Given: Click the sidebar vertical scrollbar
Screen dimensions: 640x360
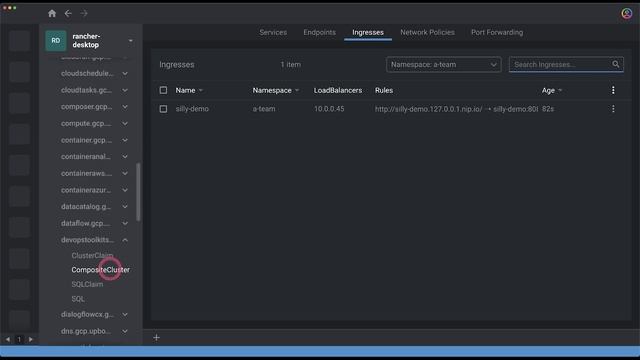Looking at the screenshot, I should (138, 192).
